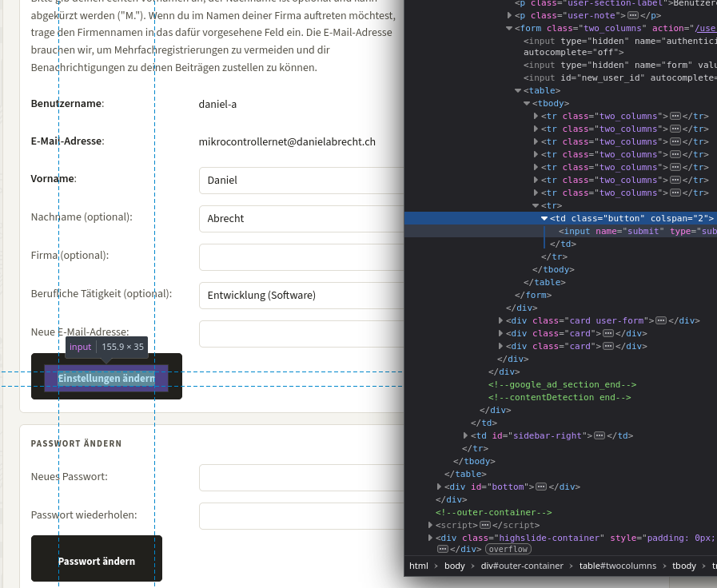Focus the Neue E-Mail-Adresse input field

tap(301, 334)
